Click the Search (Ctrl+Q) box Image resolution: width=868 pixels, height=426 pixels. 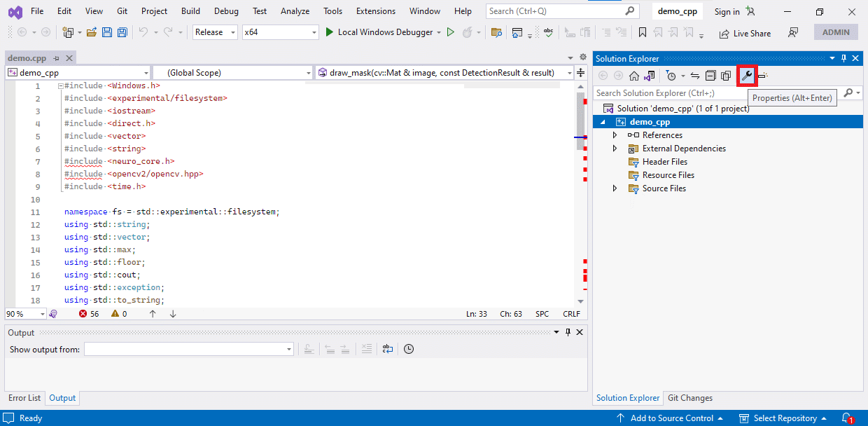click(562, 11)
